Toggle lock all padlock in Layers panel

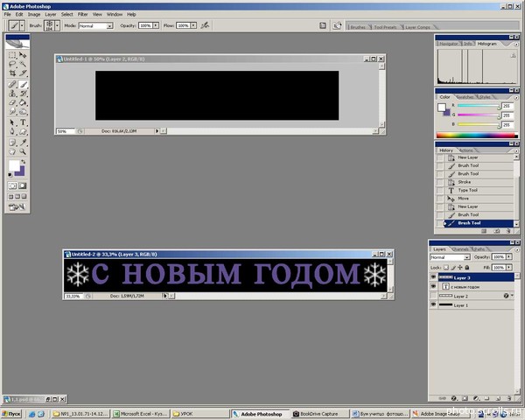coord(467,267)
